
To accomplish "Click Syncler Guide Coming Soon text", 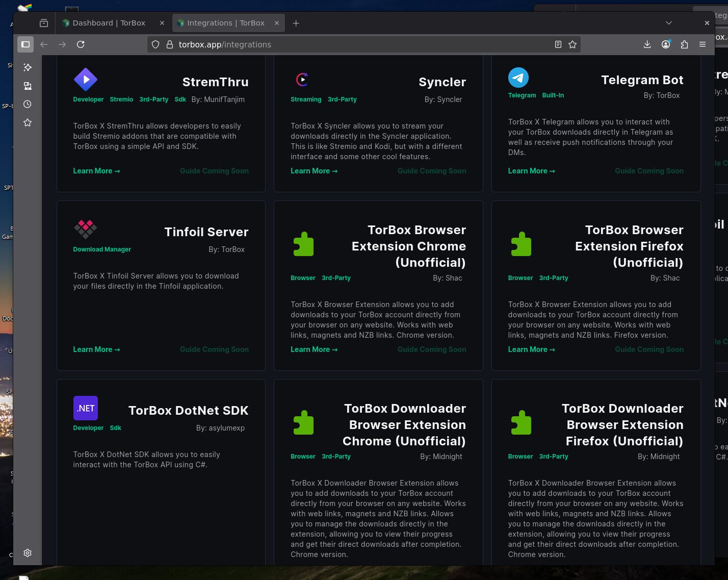I will tap(432, 171).
